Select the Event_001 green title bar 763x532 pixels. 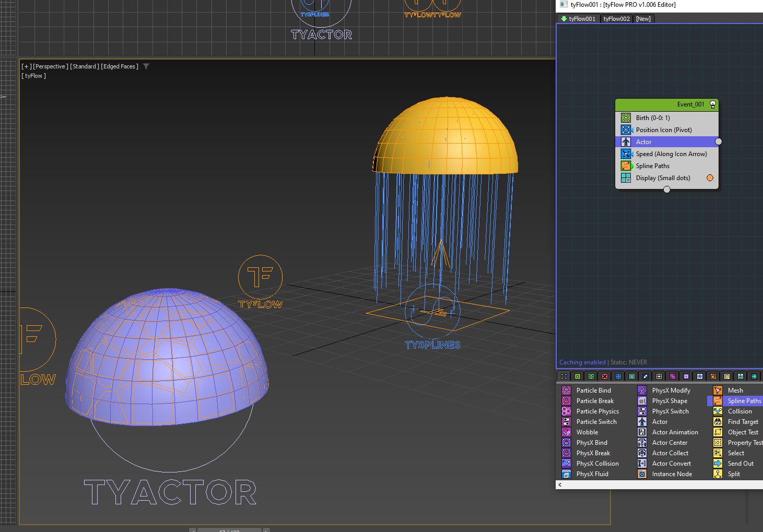click(x=667, y=105)
